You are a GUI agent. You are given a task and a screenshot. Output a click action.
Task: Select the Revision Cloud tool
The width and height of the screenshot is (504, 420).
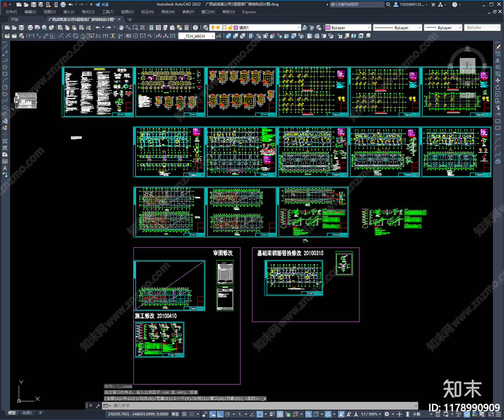(5, 94)
